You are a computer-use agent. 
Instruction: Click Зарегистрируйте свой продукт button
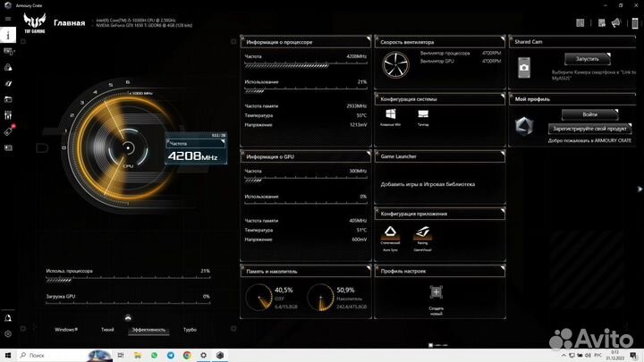[x=589, y=129]
